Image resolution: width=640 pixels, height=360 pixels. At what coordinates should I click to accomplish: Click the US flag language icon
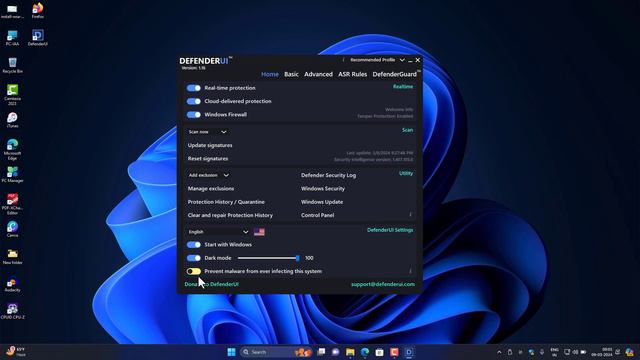259,232
